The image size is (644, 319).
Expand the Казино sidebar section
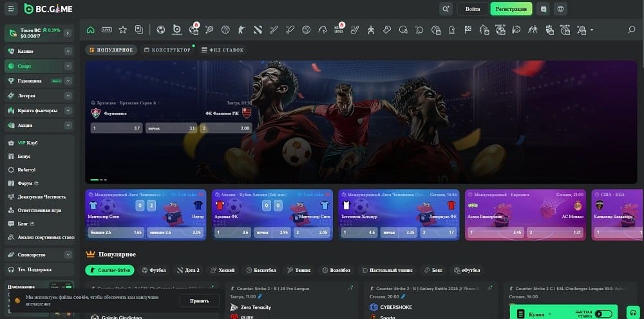coord(68,52)
